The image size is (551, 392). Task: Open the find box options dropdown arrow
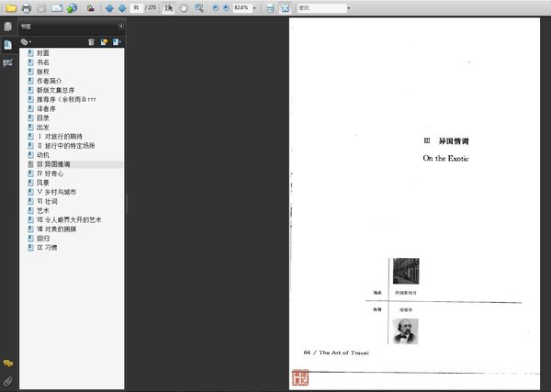[x=349, y=7]
